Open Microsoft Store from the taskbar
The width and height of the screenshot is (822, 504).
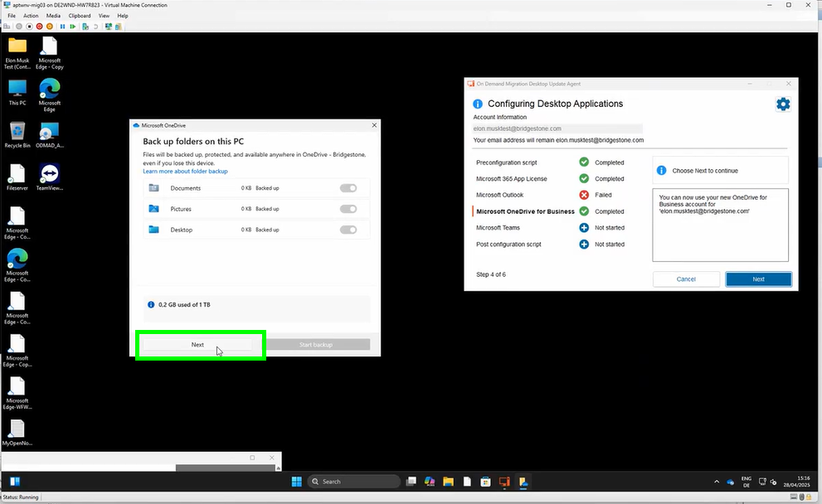click(x=485, y=482)
